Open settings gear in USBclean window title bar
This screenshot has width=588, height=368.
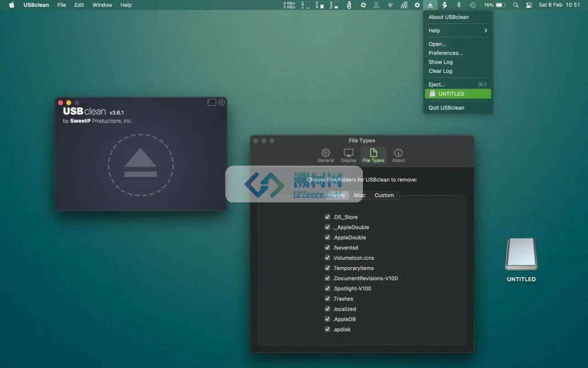pos(222,102)
